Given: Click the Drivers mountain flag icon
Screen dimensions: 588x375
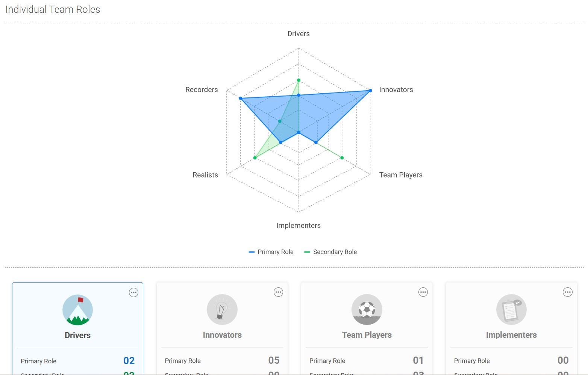Looking at the screenshot, I should coord(77,310).
